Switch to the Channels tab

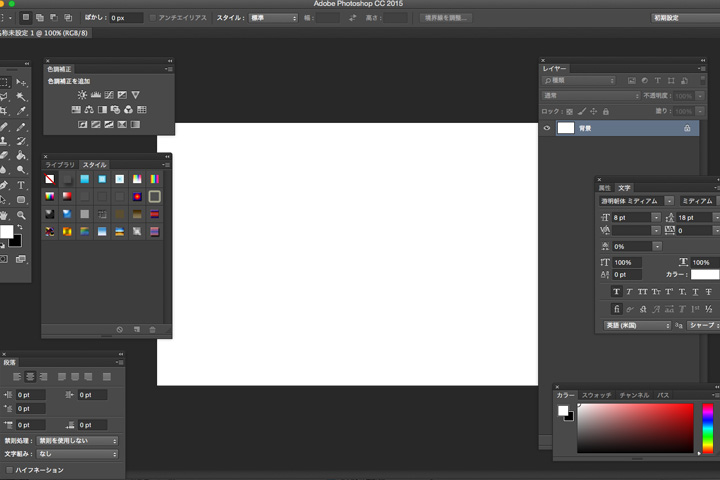(634, 395)
